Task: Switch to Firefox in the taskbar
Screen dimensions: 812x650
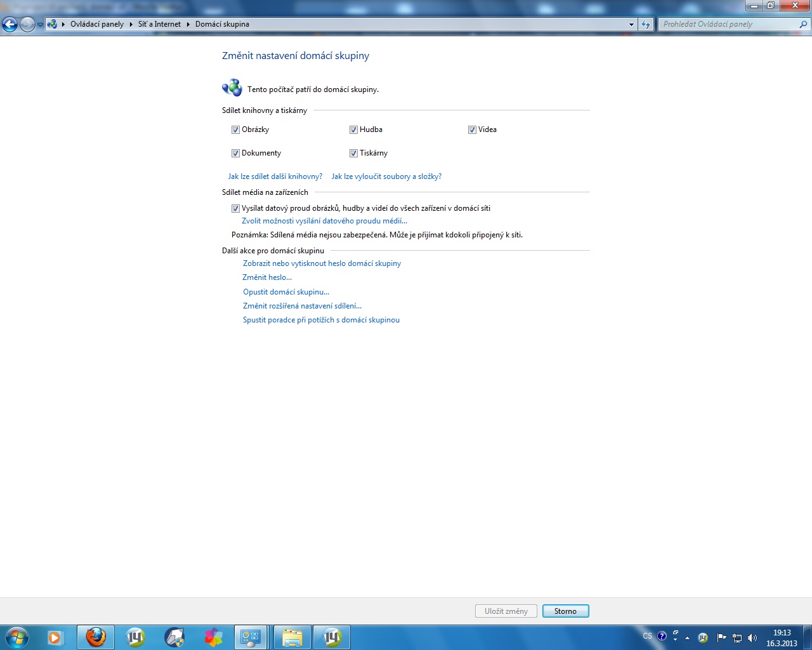Action: coord(96,637)
